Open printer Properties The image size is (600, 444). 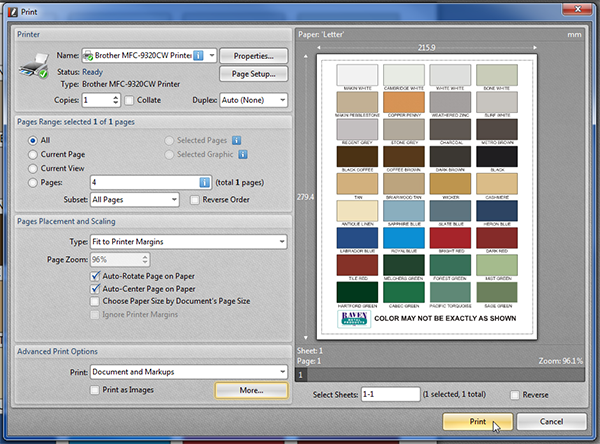point(254,56)
